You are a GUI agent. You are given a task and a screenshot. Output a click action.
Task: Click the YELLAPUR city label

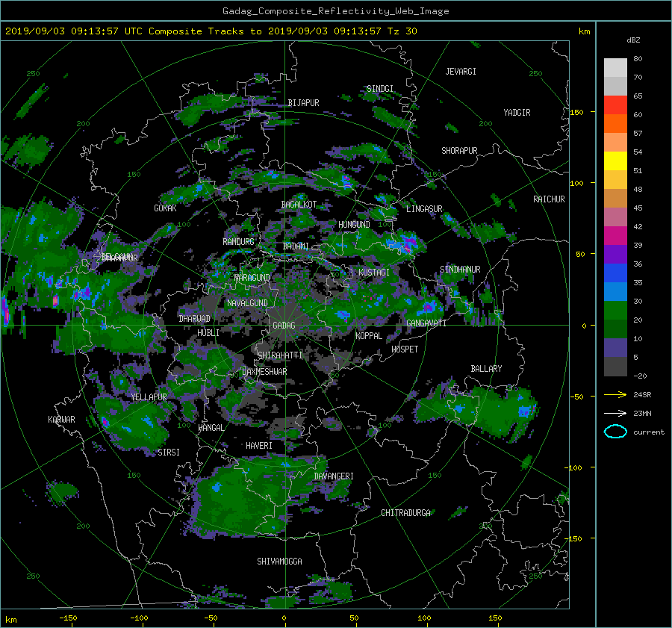[x=149, y=397]
